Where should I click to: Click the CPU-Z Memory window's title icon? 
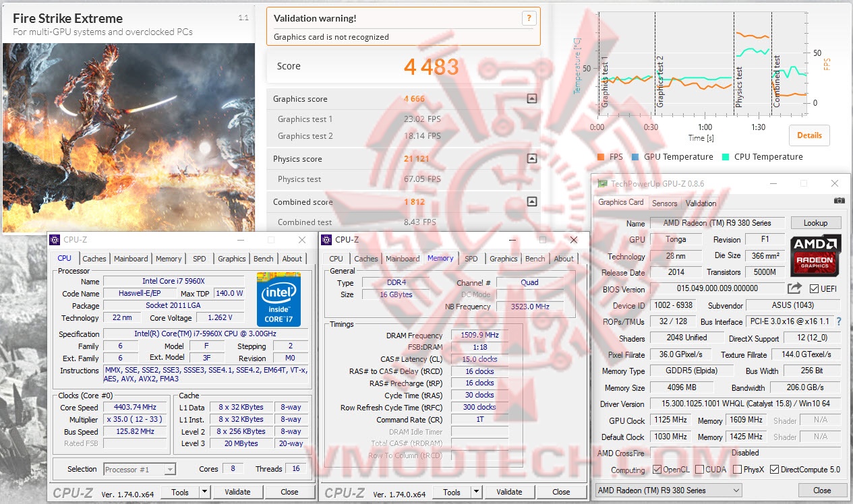[x=327, y=239]
